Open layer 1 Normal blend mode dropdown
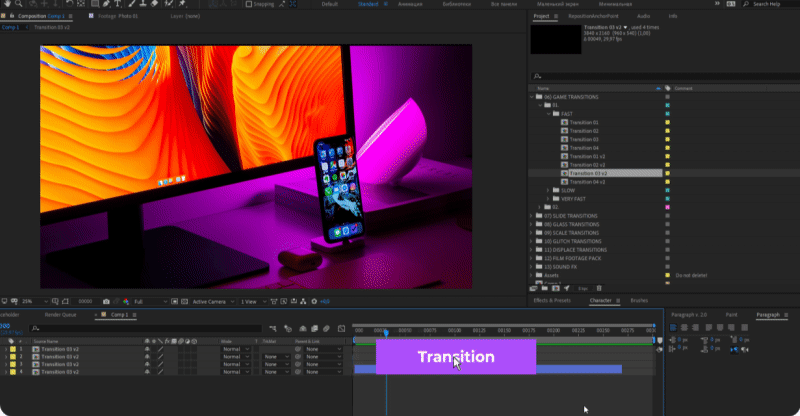This screenshot has height=416, width=800. (x=236, y=349)
